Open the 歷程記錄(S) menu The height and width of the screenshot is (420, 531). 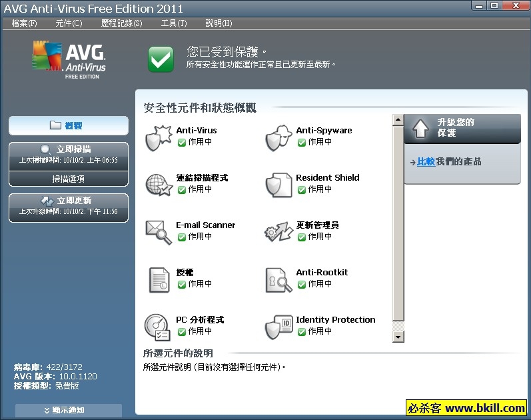pyautogui.click(x=122, y=23)
